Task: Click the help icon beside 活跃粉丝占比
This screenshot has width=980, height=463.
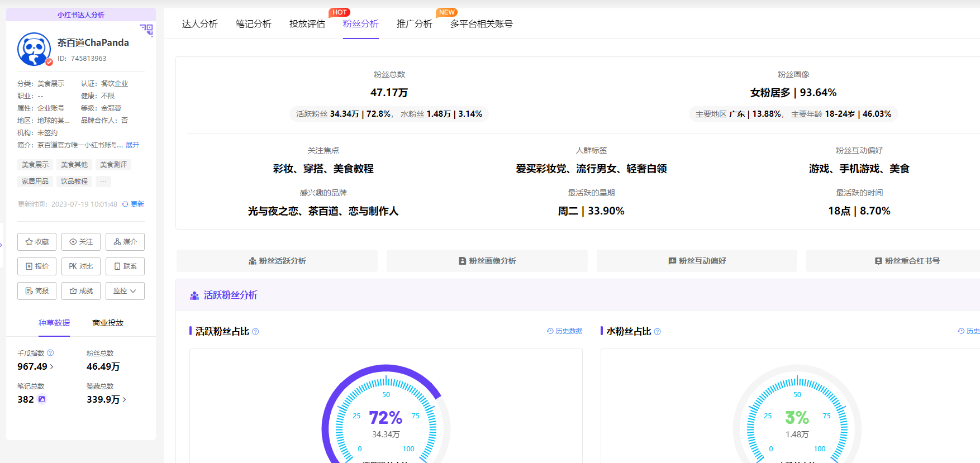Action: 255,332
